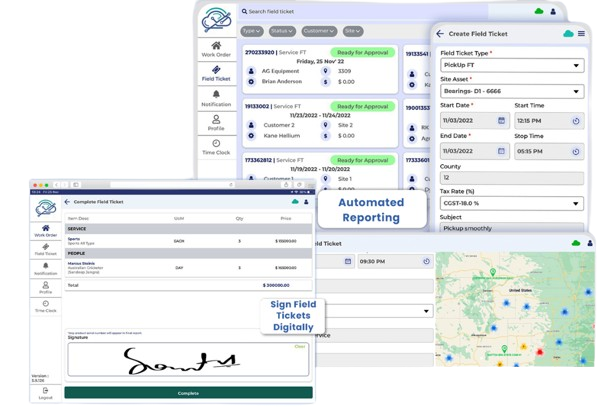Open Start Time clock picker icon
The height and width of the screenshot is (408, 612).
coord(576,121)
